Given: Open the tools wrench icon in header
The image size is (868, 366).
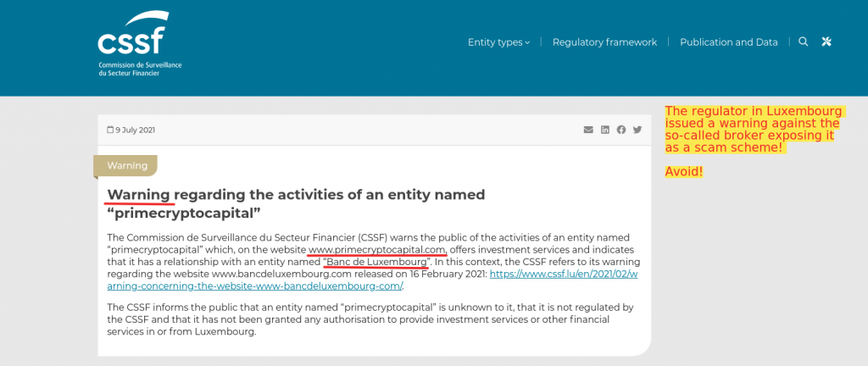Looking at the screenshot, I should click(826, 42).
